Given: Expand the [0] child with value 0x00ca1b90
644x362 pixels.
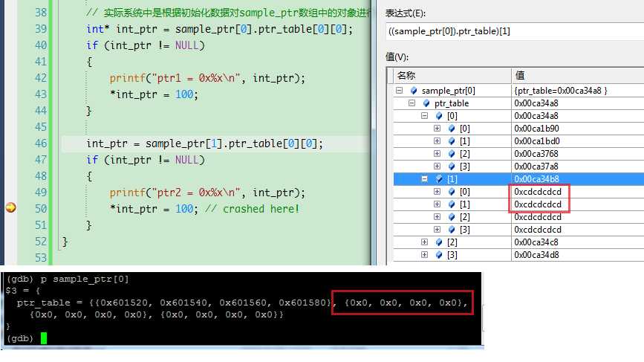Looking at the screenshot, I should [437, 129].
